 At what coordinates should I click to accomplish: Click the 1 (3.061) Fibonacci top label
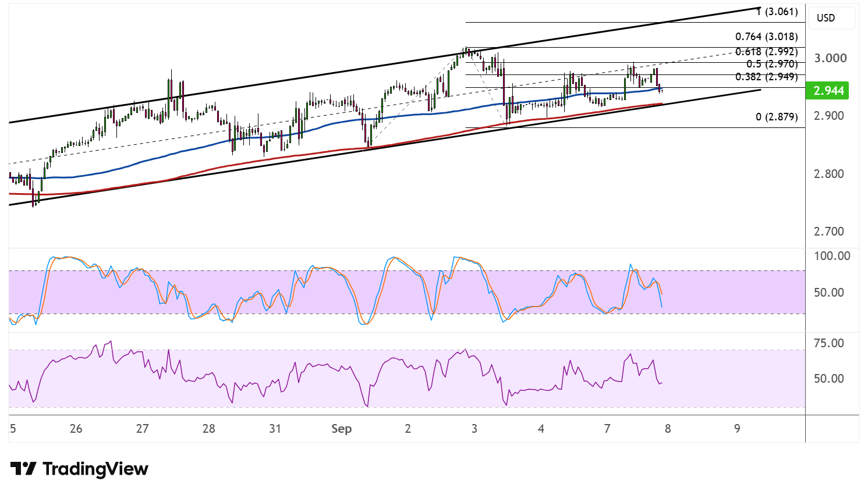777,12
